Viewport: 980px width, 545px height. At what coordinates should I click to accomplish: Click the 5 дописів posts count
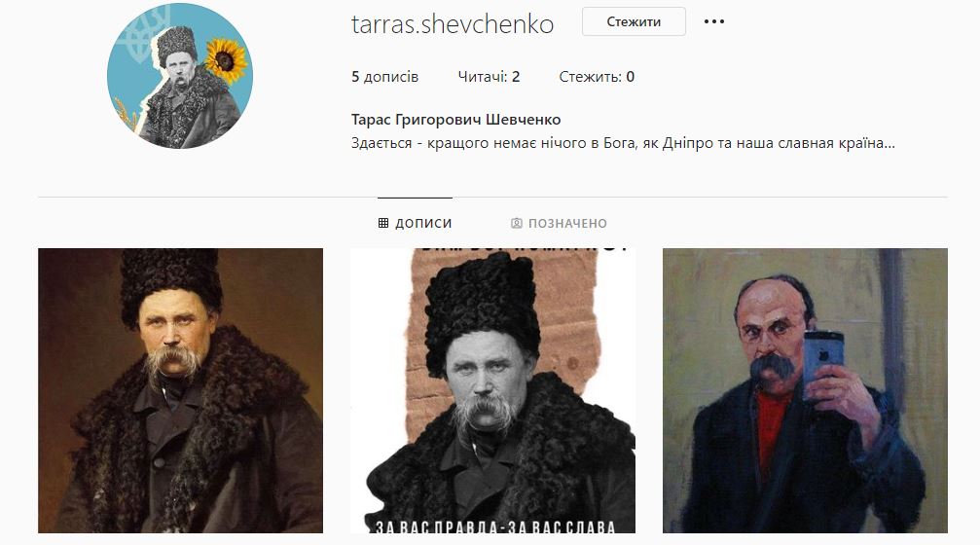(384, 77)
